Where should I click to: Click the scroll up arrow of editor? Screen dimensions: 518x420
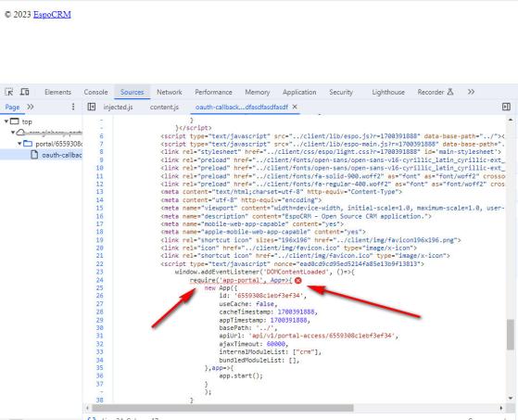tap(510, 120)
